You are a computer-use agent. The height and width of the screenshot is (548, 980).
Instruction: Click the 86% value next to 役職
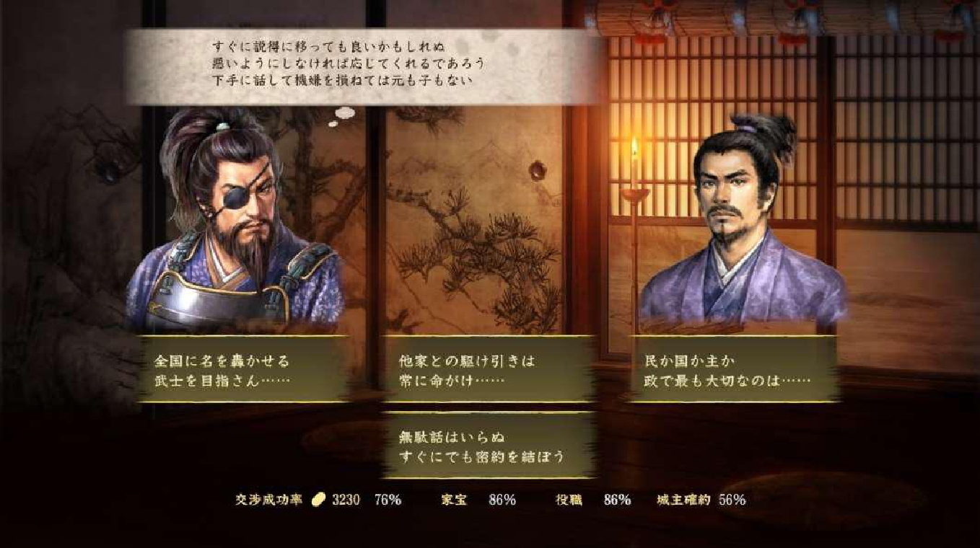(x=617, y=499)
